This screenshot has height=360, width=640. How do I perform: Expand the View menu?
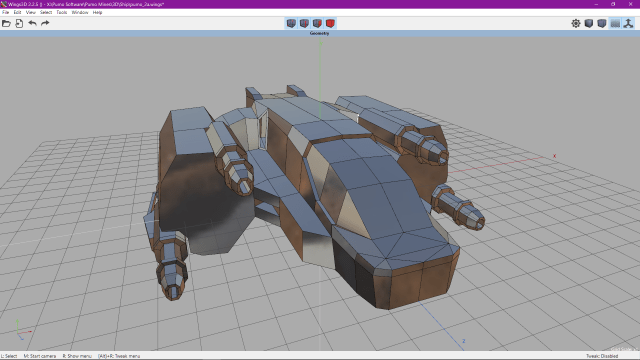31,12
